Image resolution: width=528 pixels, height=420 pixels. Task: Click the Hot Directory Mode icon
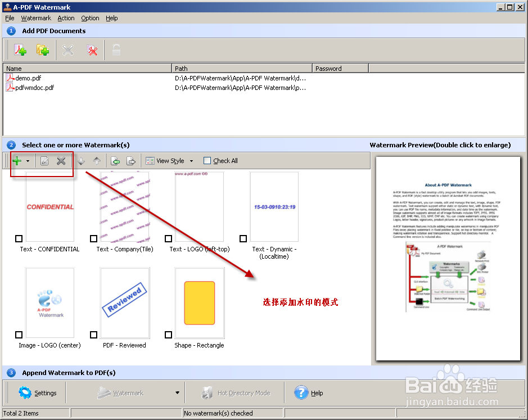click(x=207, y=392)
